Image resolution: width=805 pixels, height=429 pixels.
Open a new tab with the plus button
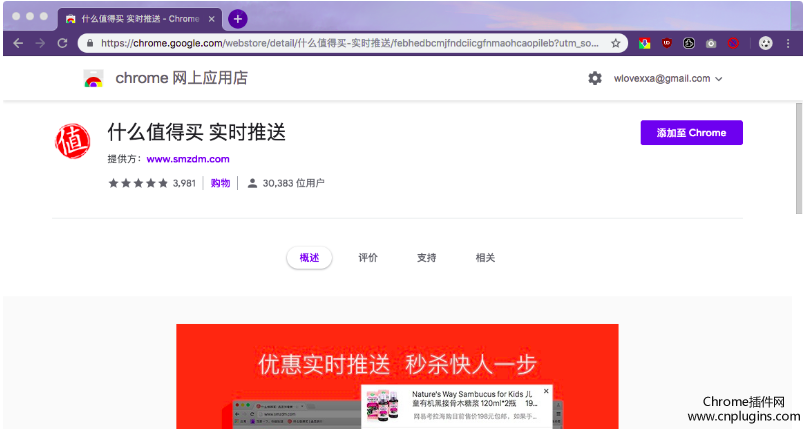tap(237, 20)
